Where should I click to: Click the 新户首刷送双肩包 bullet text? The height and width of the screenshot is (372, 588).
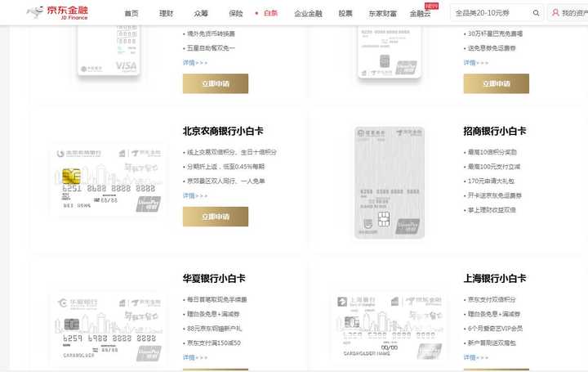[x=492, y=343]
